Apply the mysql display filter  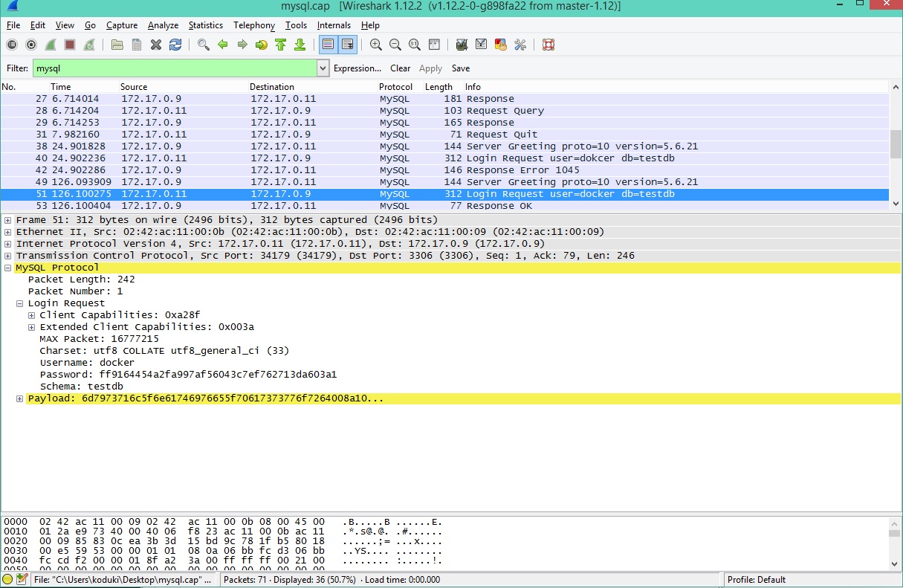pyautogui.click(x=430, y=68)
